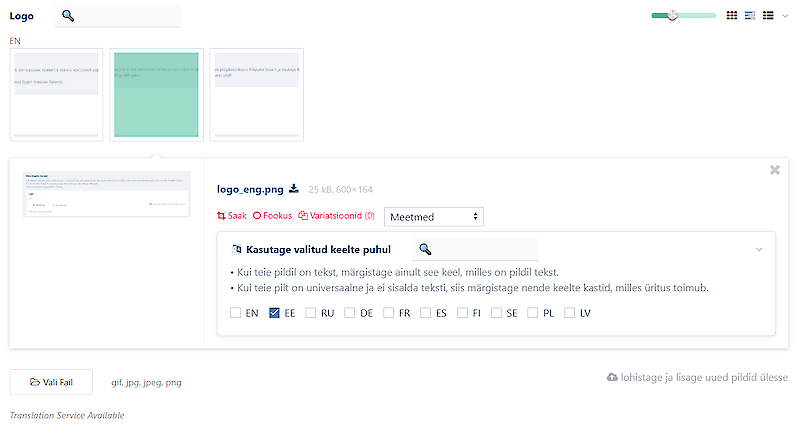Adjust the thumbnail size slider
800x436 pixels.
click(x=673, y=15)
